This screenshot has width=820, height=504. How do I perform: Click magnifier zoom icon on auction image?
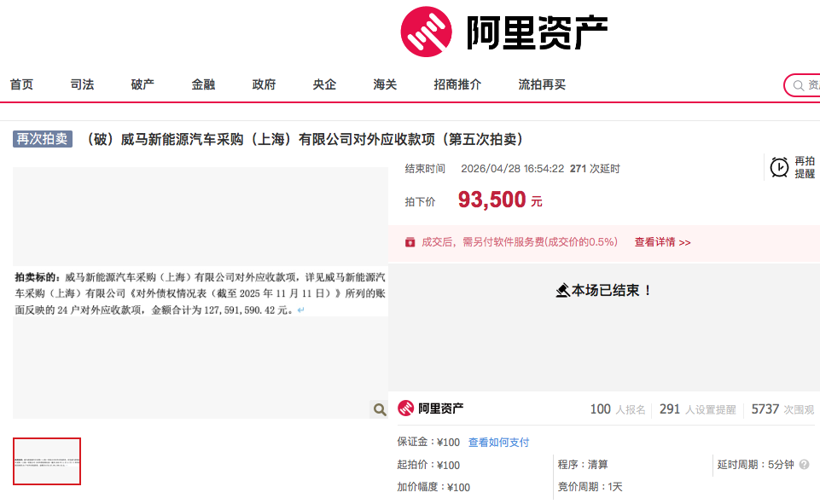coord(379,409)
